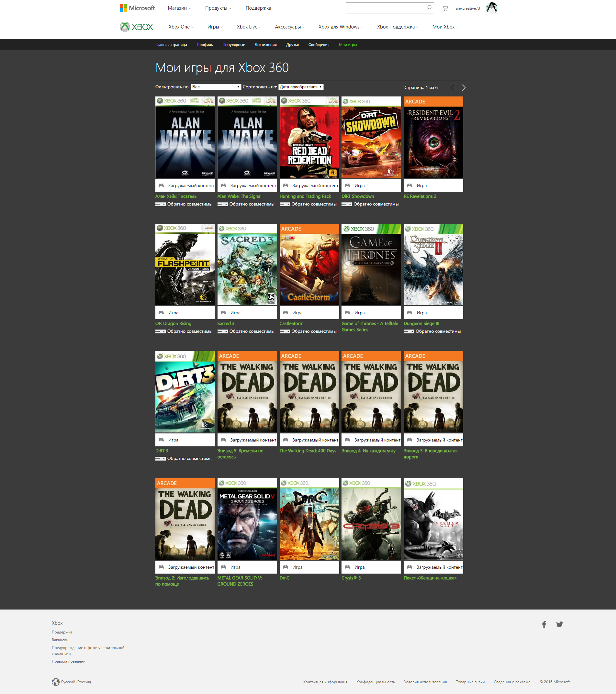Click backward compatible icon under DiRT 3

[160, 459]
